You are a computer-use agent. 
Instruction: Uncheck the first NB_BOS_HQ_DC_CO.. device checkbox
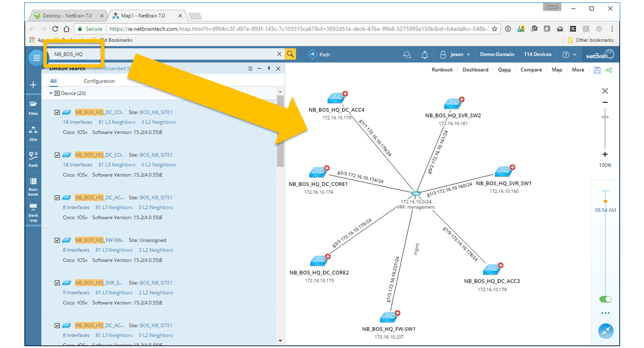point(57,112)
